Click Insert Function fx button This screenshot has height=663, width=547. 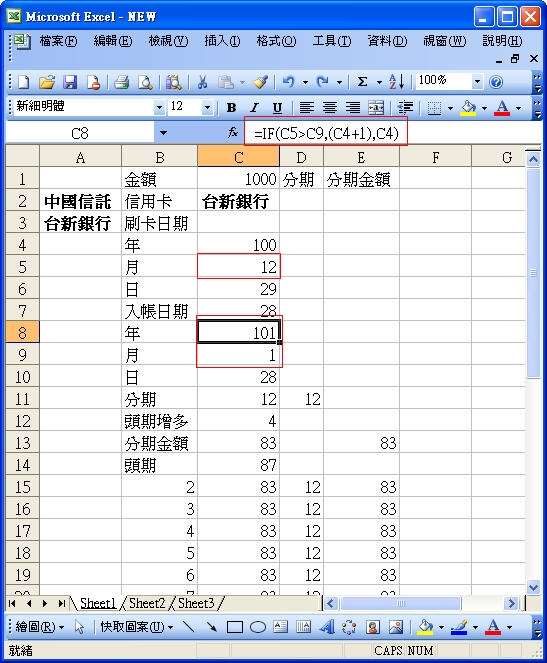point(232,133)
